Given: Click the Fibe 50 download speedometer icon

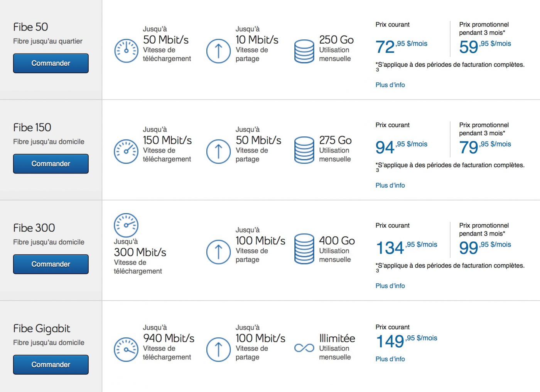Looking at the screenshot, I should click(126, 51).
